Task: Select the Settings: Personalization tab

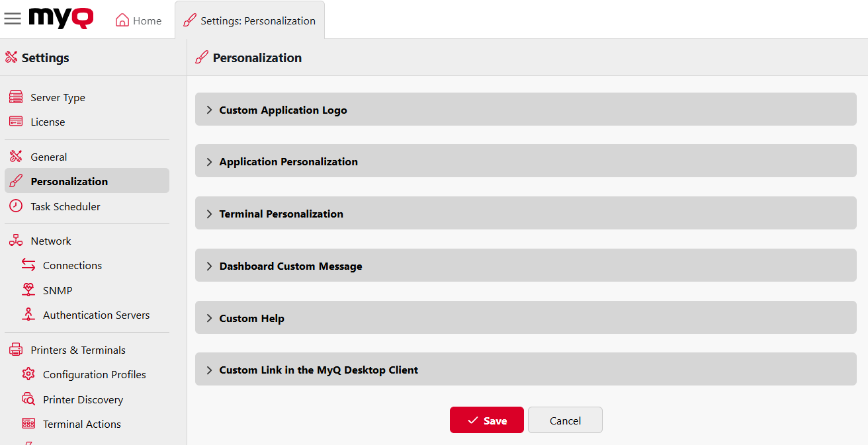Action: point(249,20)
